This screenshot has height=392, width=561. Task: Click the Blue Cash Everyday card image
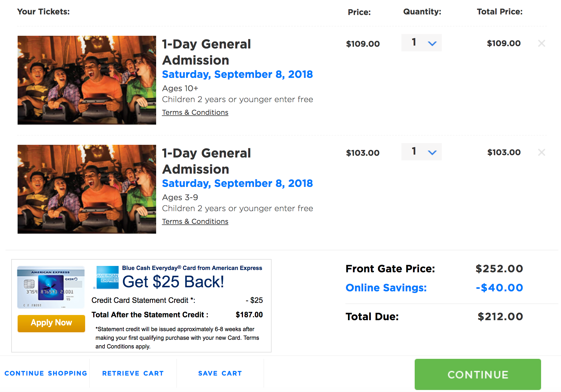[x=51, y=287]
